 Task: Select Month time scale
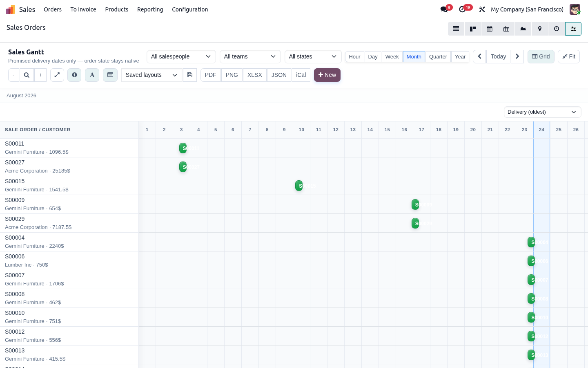(x=414, y=56)
